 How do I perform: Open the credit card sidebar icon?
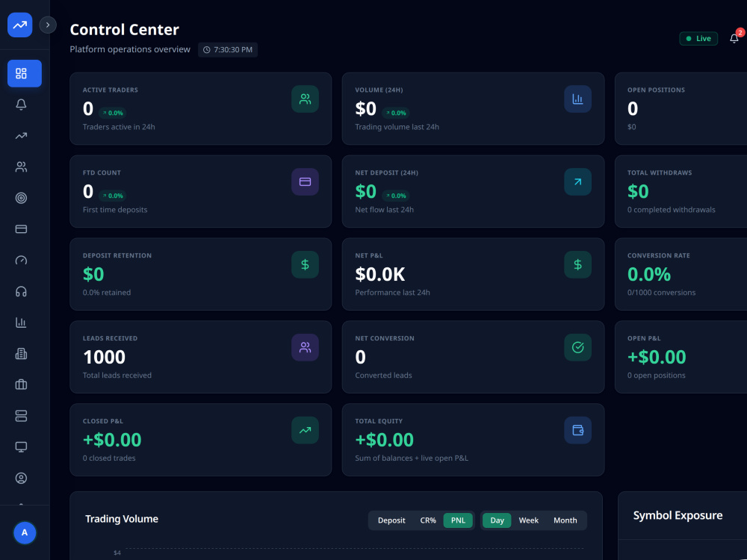click(x=21, y=229)
